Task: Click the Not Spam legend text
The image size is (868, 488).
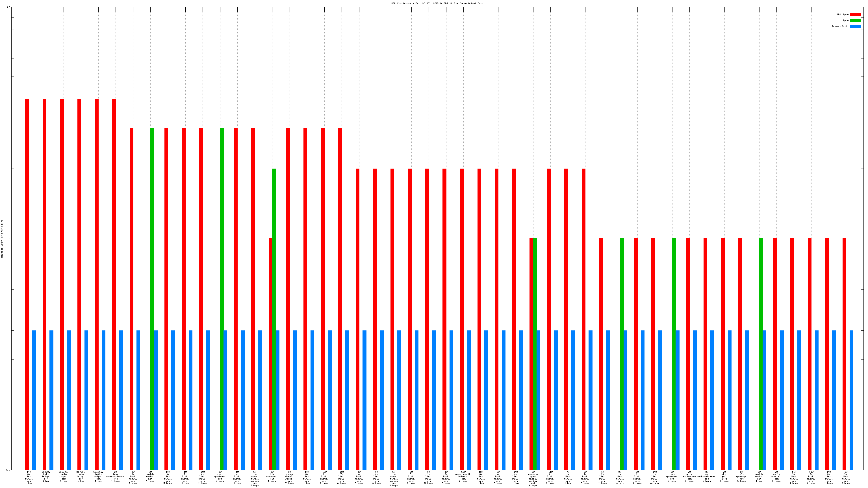Action: pos(843,14)
